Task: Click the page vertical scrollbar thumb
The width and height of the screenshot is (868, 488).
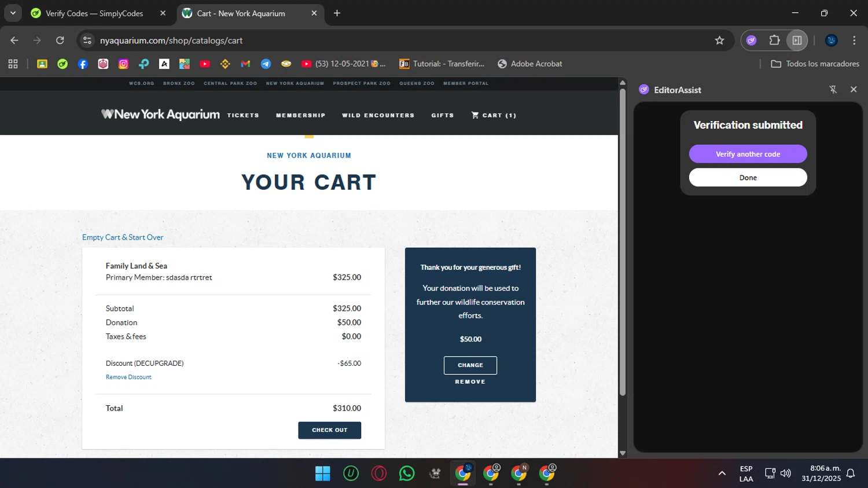Action: 623,242
